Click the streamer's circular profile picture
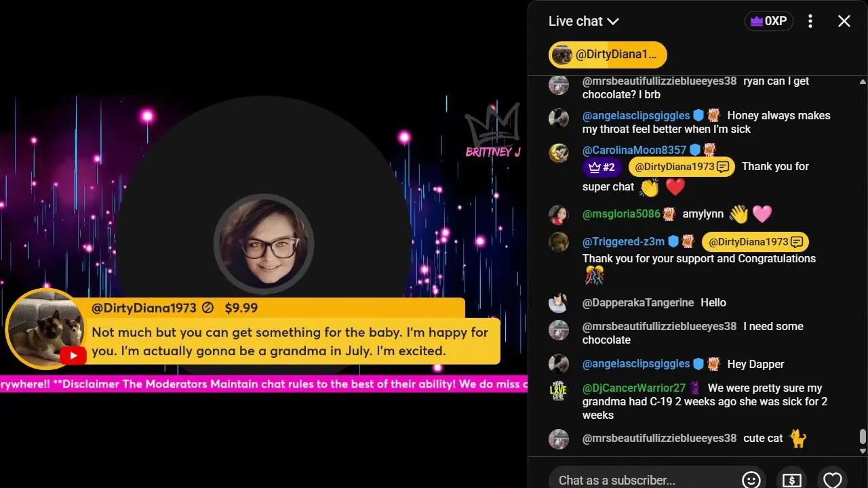 point(263,244)
